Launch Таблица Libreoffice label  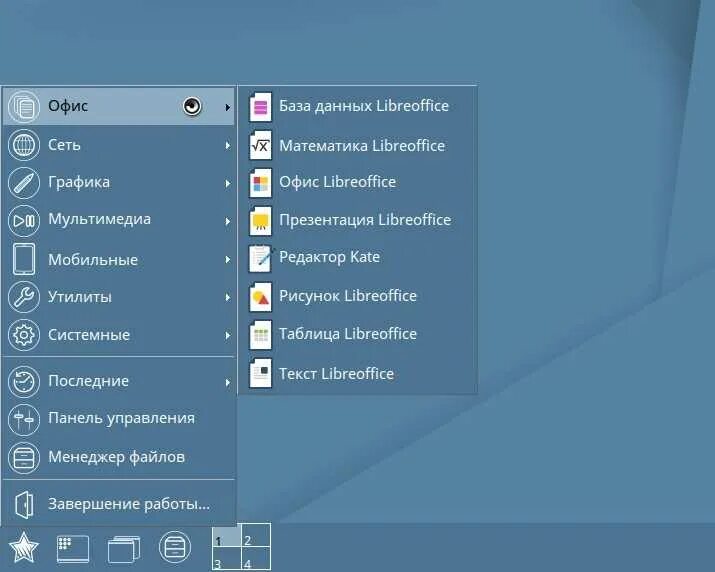coord(348,334)
